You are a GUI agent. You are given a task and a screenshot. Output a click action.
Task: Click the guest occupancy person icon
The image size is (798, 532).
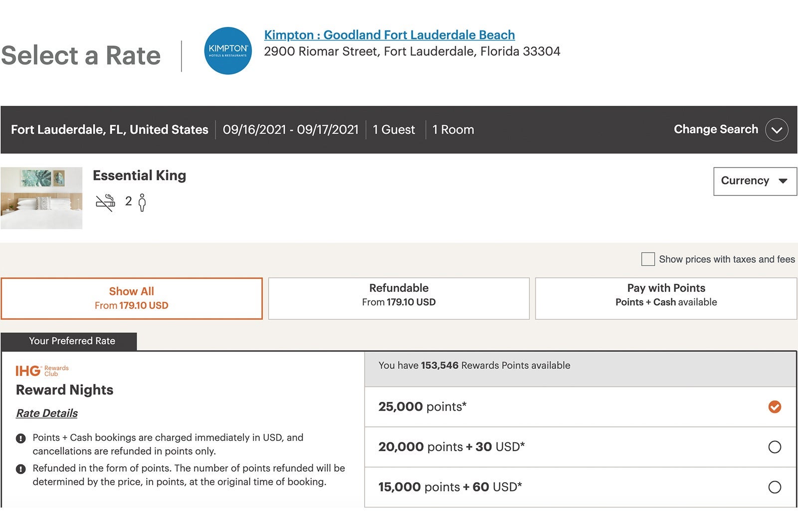click(x=142, y=202)
